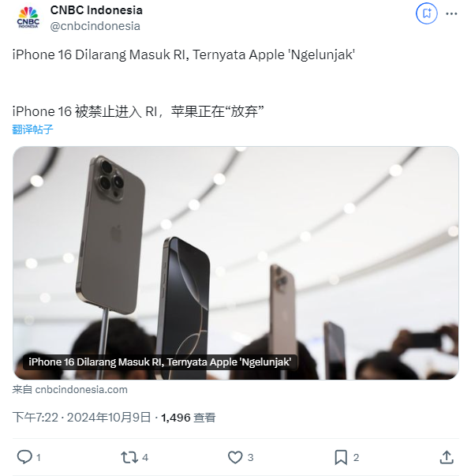This screenshot has height=476, width=471.
Task: Click the repost count number 4
Action: click(145, 458)
